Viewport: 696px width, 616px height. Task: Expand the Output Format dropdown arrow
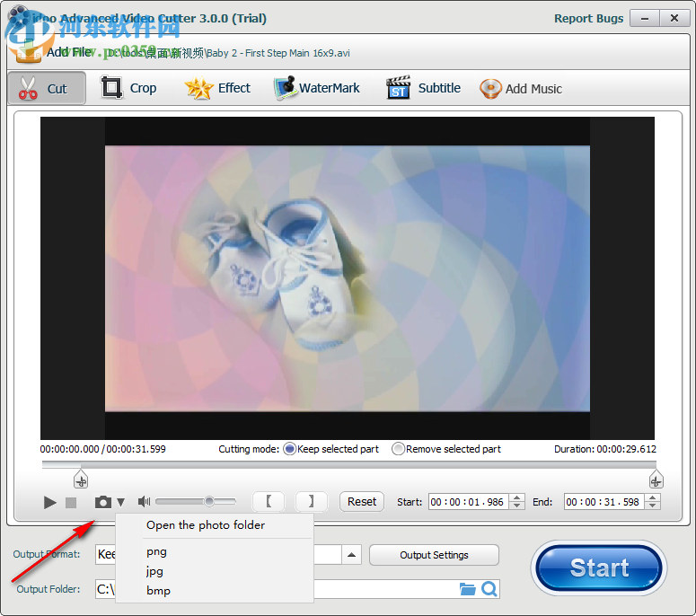point(351,555)
